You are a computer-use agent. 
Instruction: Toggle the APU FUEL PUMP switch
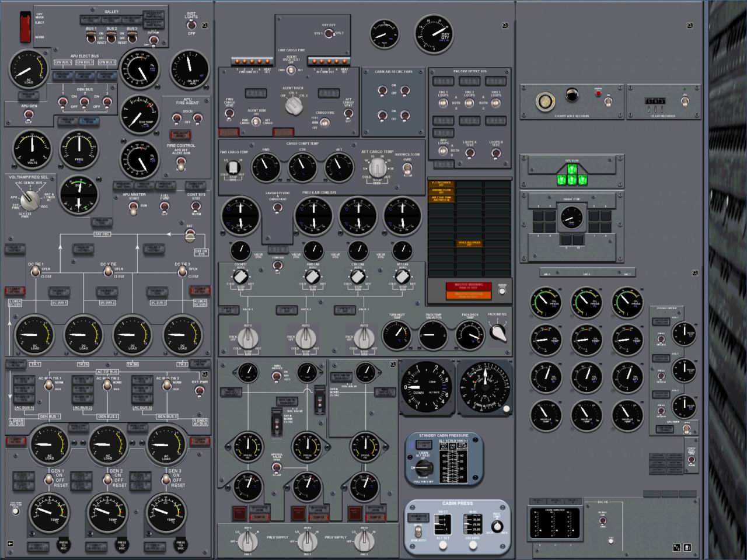click(165, 206)
